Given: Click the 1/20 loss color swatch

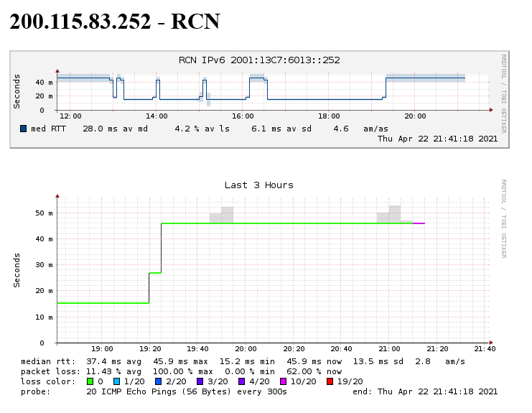Looking at the screenshot, I should coord(116,381).
